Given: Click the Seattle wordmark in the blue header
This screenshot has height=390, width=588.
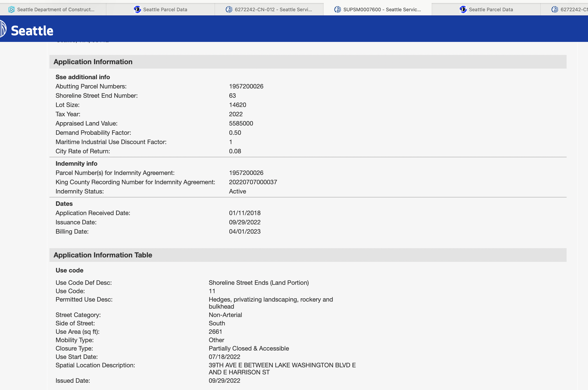Looking at the screenshot, I should pos(32,31).
